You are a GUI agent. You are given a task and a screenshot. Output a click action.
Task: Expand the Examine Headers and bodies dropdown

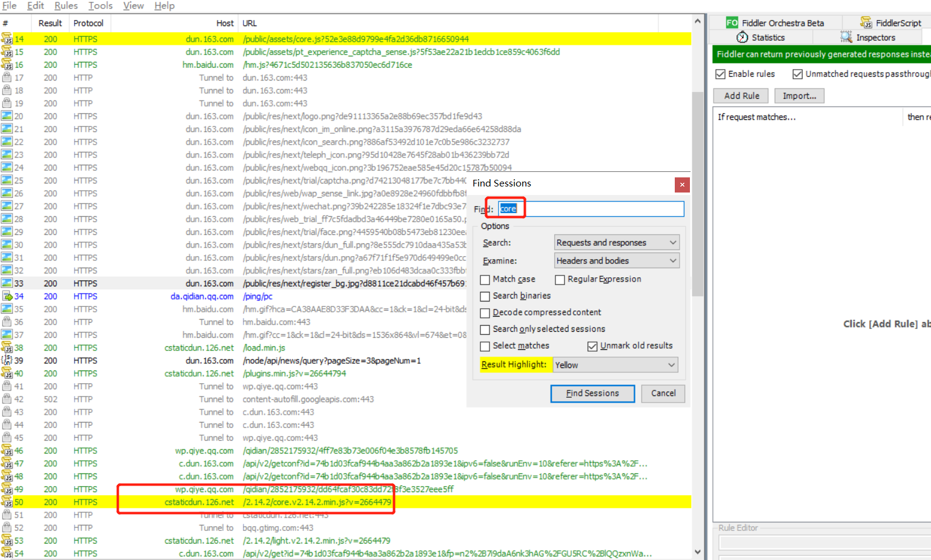click(617, 261)
